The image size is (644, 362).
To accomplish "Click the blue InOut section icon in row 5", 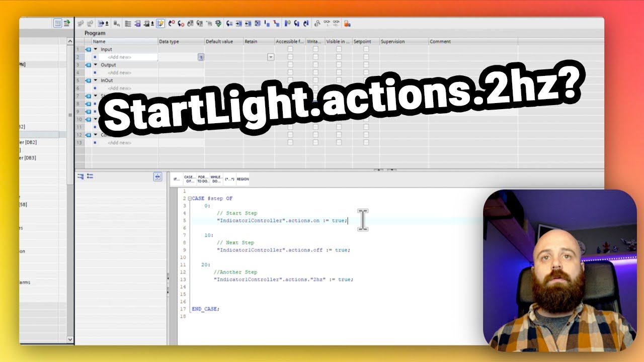I will pos(88,80).
